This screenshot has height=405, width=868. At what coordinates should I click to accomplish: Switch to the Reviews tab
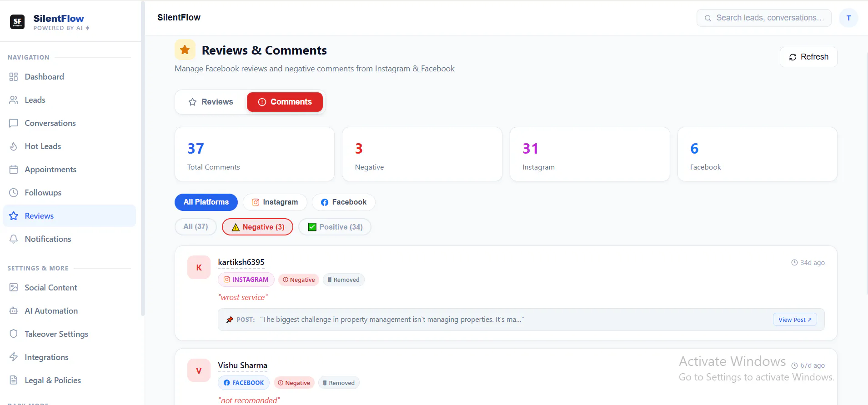tap(211, 102)
